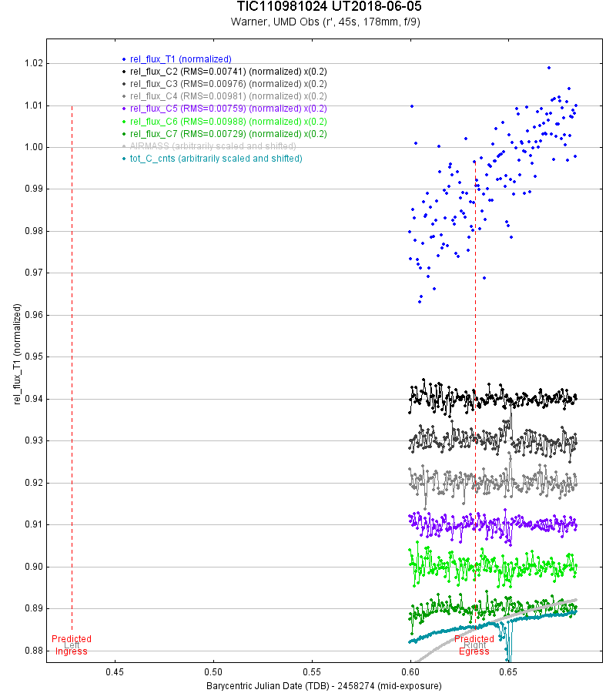Click the Predicted Egress red label

click(474, 645)
